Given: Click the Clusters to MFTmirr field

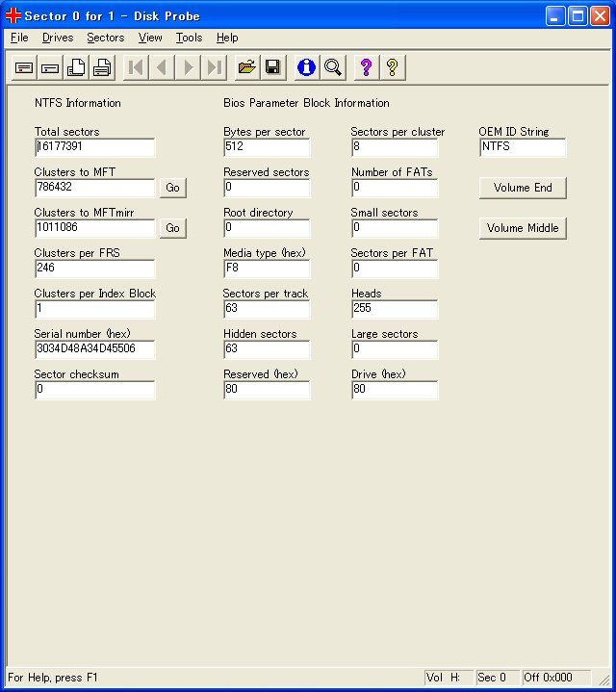Looking at the screenshot, I should [x=95, y=228].
